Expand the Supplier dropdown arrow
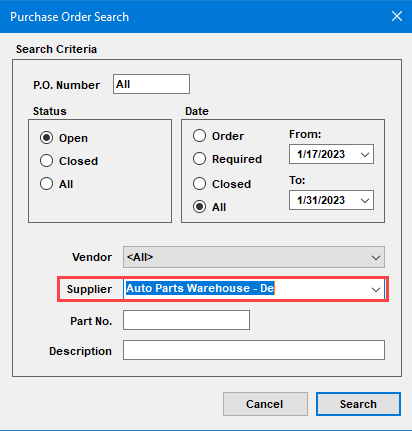Screen dimensions: 412x431 (376, 289)
